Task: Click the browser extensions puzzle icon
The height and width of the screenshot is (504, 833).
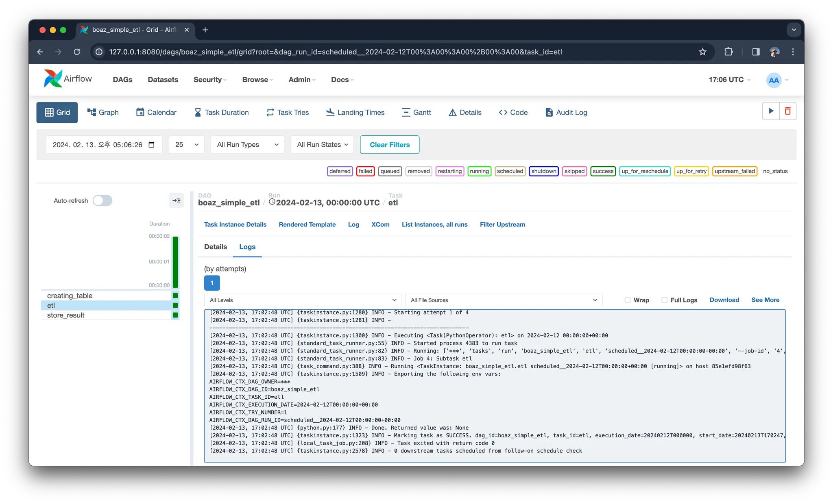Action: (728, 52)
